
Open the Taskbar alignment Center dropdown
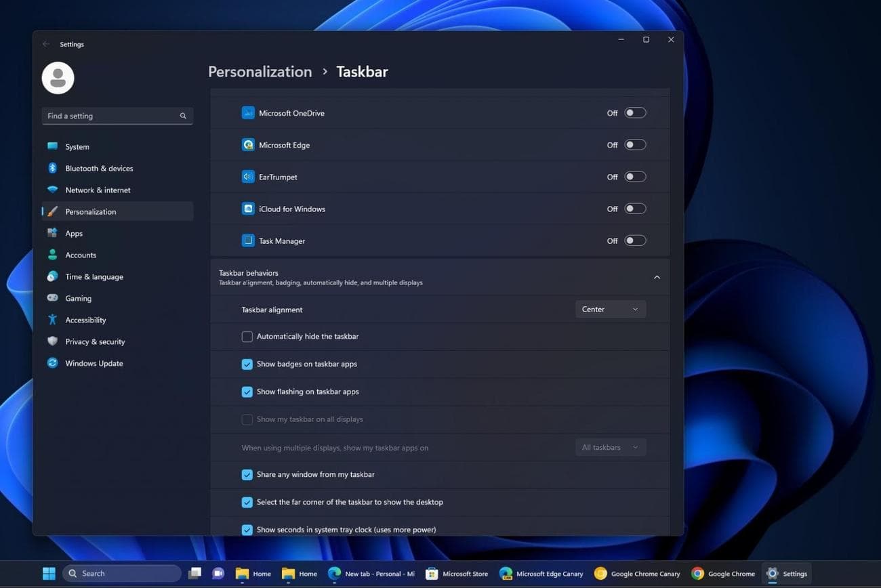[x=610, y=310]
